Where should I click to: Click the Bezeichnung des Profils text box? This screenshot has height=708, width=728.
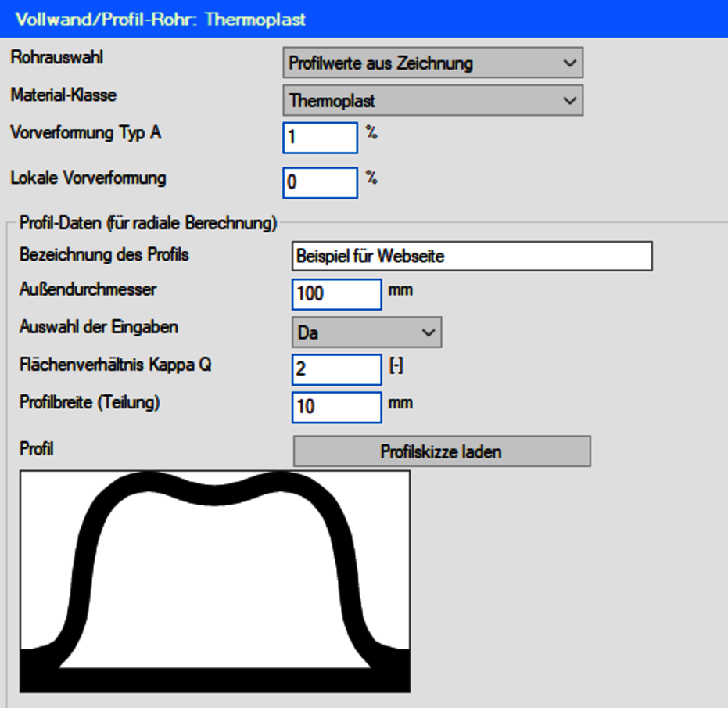coord(471,256)
